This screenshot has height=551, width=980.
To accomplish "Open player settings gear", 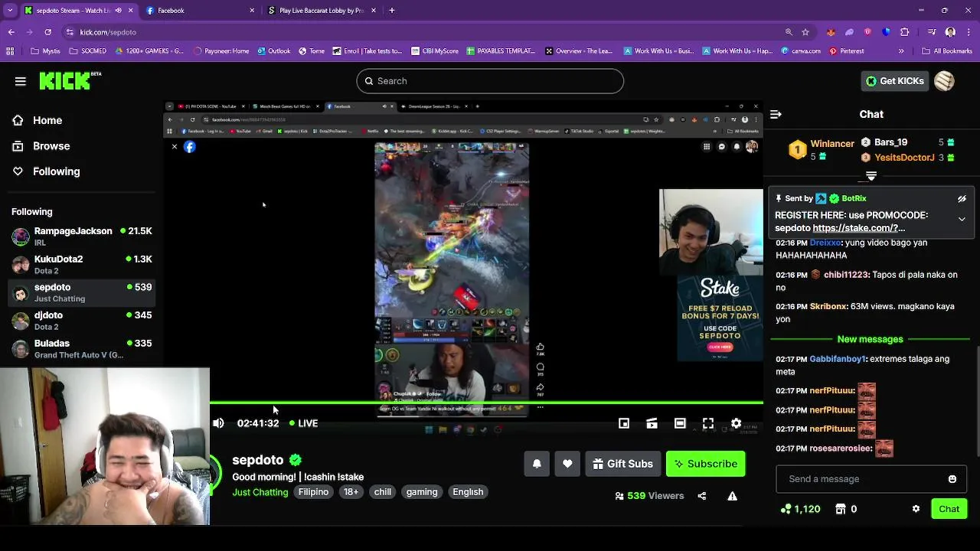I will point(736,423).
